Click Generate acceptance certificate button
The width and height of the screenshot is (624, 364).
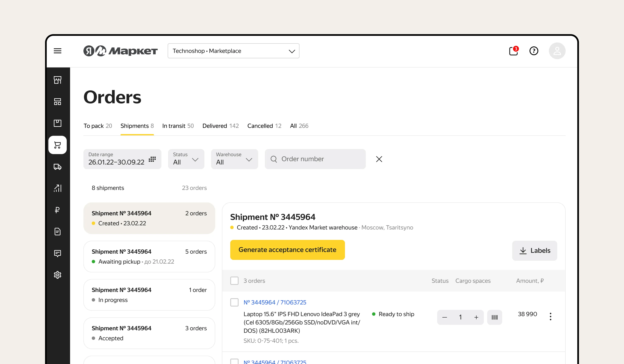tap(287, 250)
